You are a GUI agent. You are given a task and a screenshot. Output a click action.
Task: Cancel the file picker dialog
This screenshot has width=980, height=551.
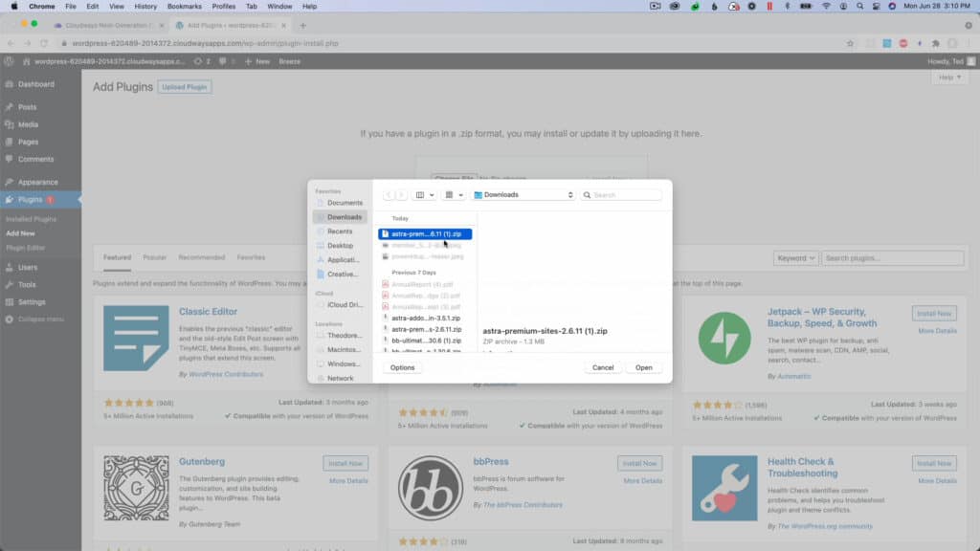tap(603, 367)
